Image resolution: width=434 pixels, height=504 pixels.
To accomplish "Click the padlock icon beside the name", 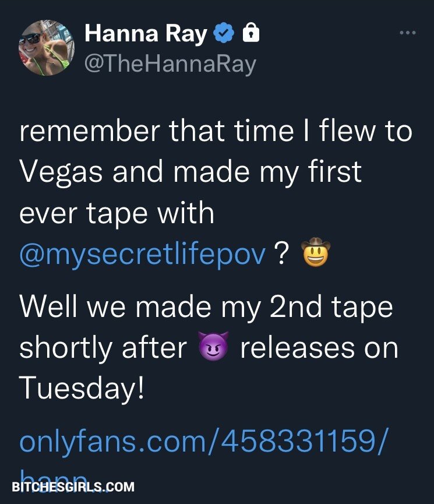I will coord(250,34).
